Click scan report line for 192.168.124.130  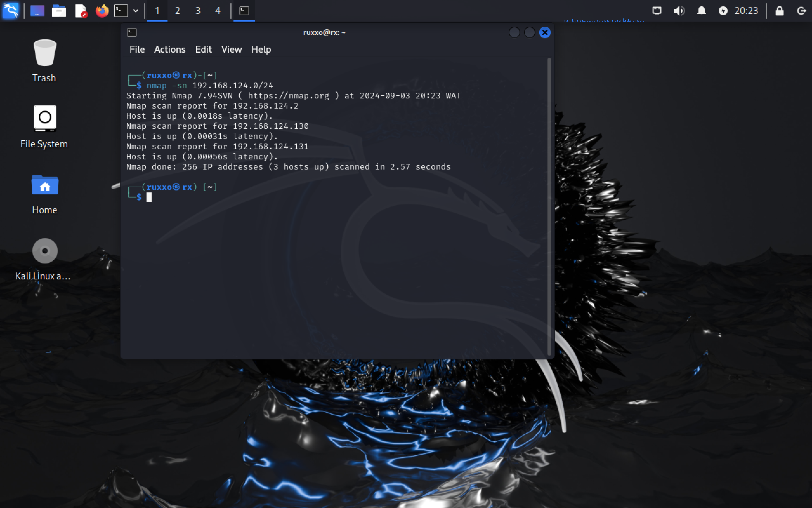coord(217,126)
